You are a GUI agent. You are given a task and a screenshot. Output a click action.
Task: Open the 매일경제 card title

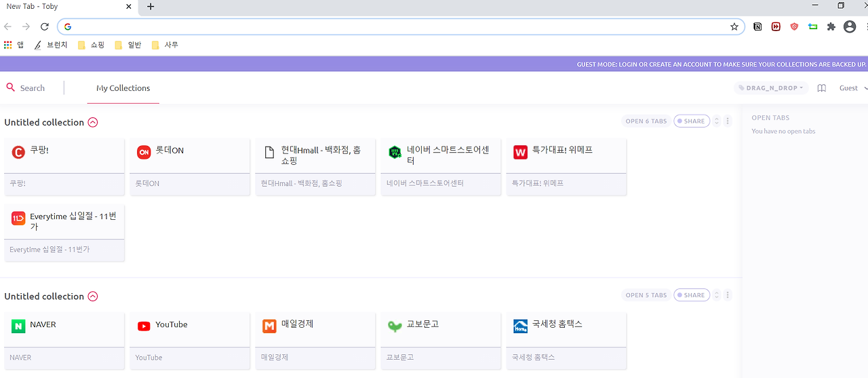point(298,324)
